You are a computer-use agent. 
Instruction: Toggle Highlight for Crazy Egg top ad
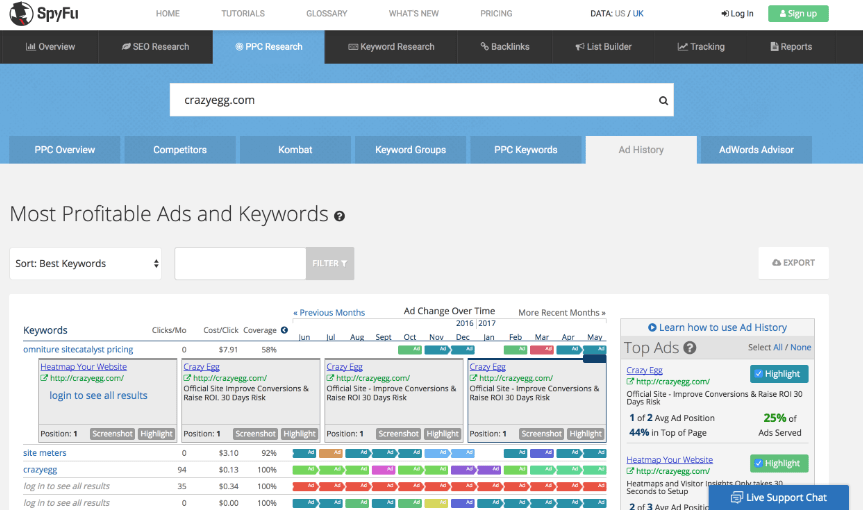click(779, 374)
